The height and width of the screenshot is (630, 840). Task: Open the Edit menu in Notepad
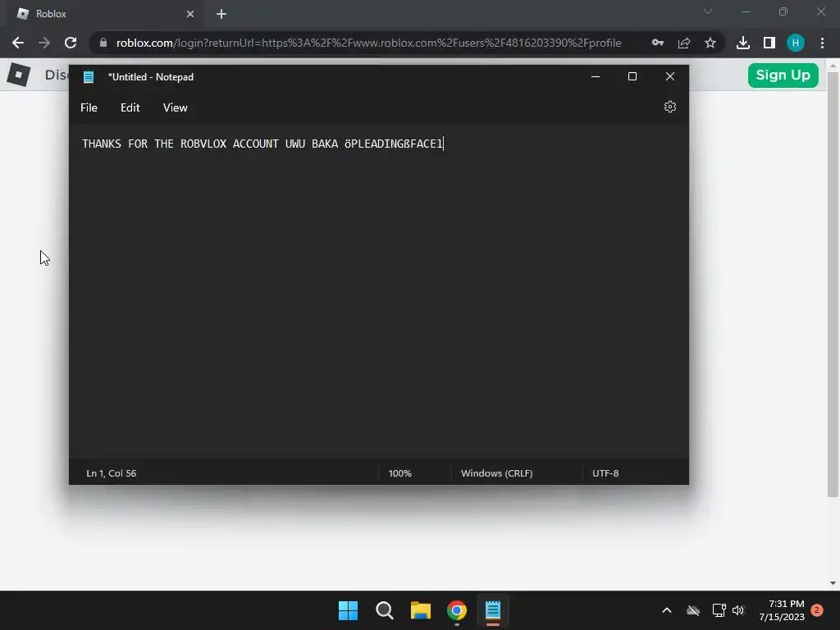point(130,107)
